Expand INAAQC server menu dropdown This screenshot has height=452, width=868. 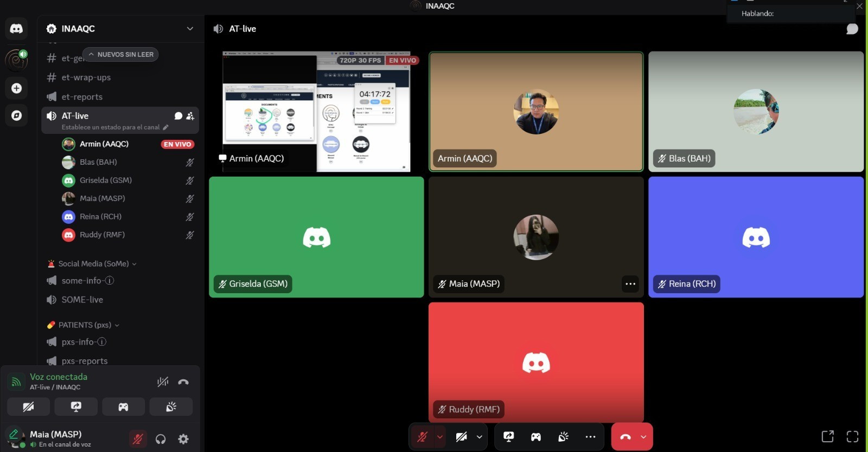click(190, 29)
